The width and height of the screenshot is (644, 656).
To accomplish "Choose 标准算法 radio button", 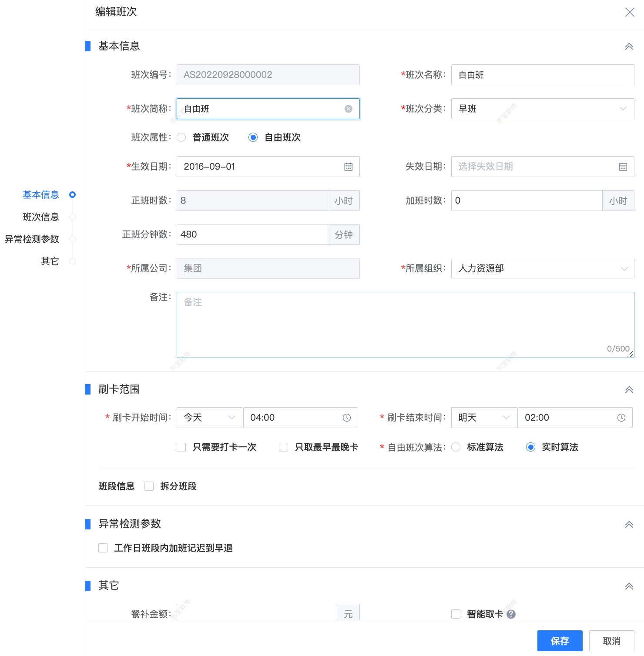I will coord(456,447).
